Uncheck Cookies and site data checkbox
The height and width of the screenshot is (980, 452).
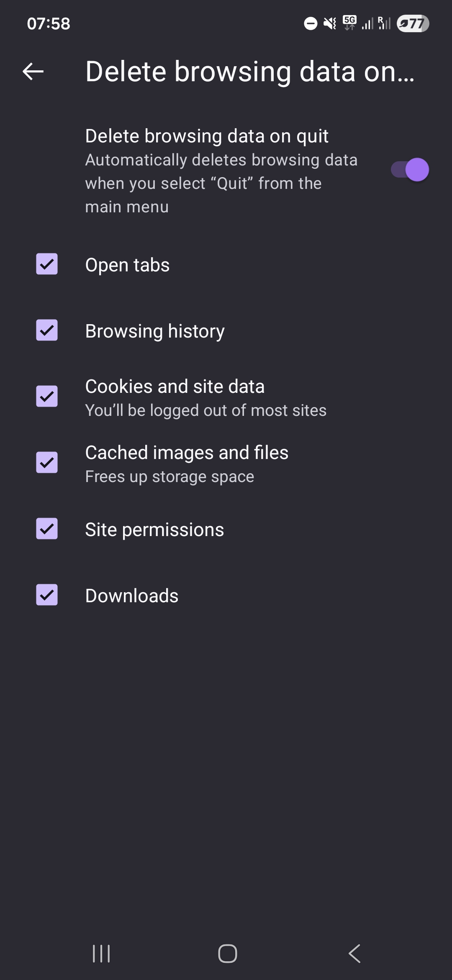pyautogui.click(x=47, y=397)
